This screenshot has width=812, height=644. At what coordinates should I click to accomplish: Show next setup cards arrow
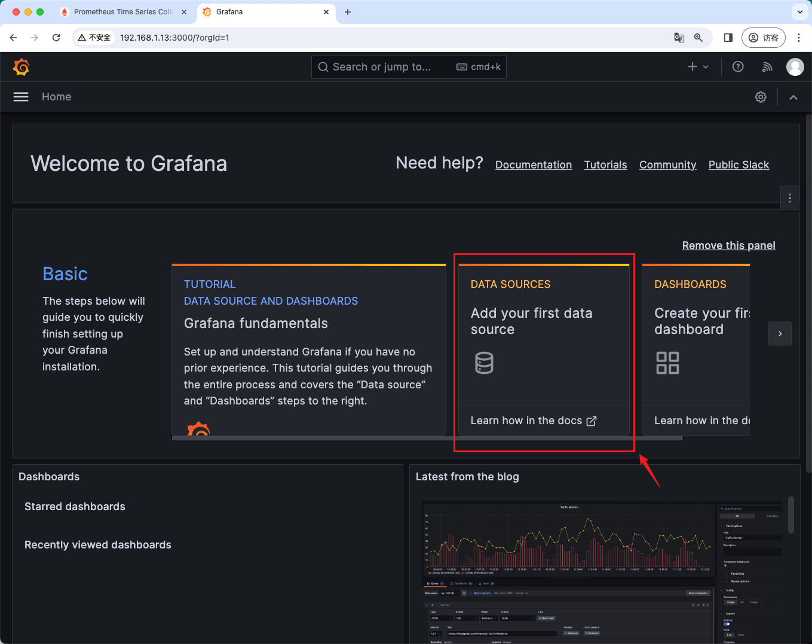pyautogui.click(x=780, y=334)
